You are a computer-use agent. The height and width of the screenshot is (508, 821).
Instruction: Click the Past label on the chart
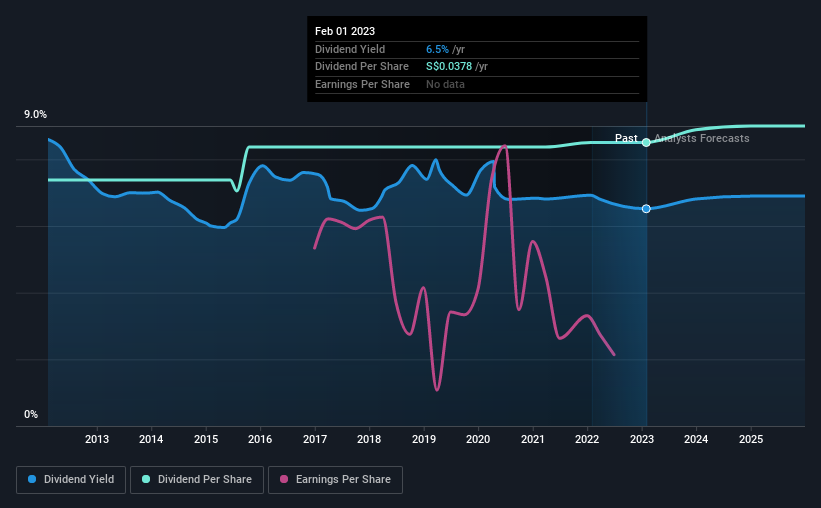coord(626,138)
